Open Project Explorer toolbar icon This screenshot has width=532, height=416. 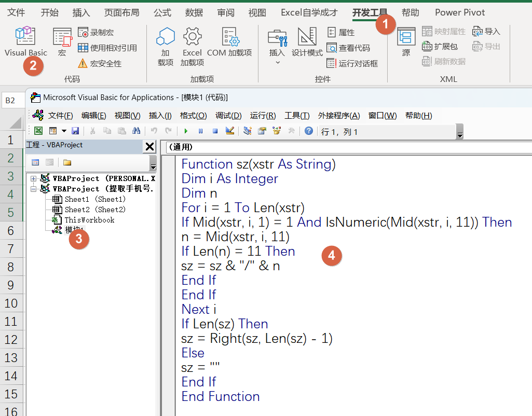[248, 131]
